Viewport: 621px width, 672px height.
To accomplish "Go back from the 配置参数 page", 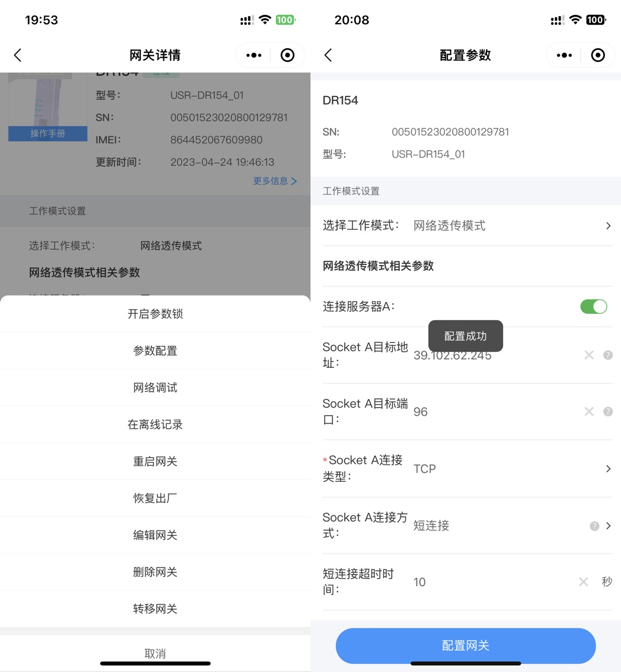I will coord(328,55).
